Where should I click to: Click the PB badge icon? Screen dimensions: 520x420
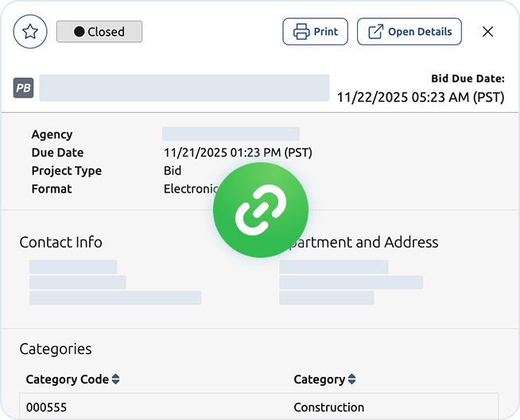click(x=24, y=88)
